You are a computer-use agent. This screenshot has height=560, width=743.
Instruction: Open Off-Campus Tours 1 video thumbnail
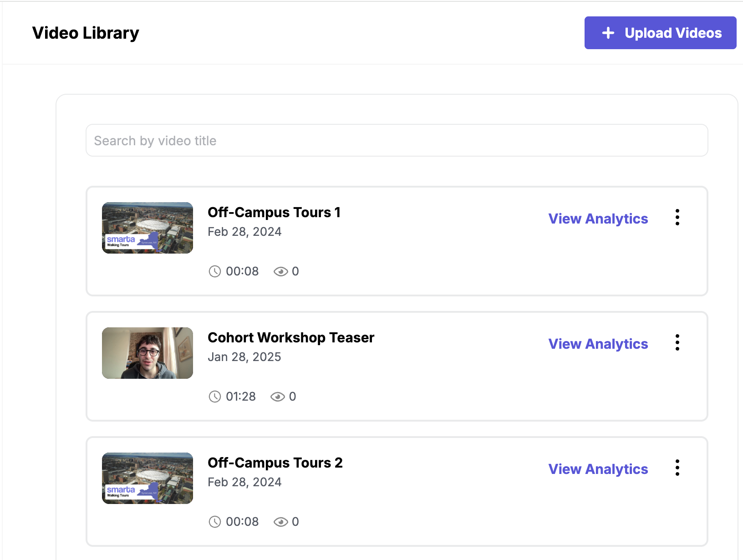click(148, 228)
